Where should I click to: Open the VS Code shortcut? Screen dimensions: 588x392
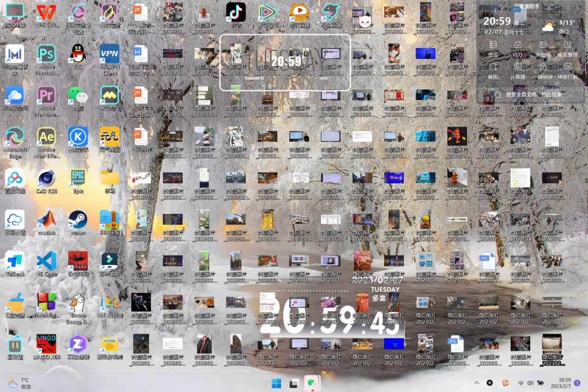point(47,261)
